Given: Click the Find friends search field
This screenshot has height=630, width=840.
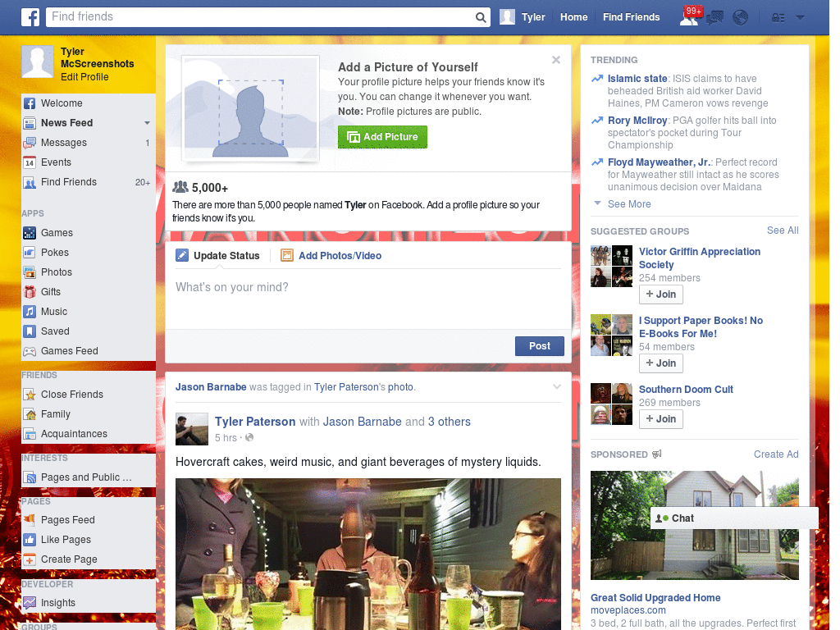Looking at the screenshot, I should pos(260,17).
